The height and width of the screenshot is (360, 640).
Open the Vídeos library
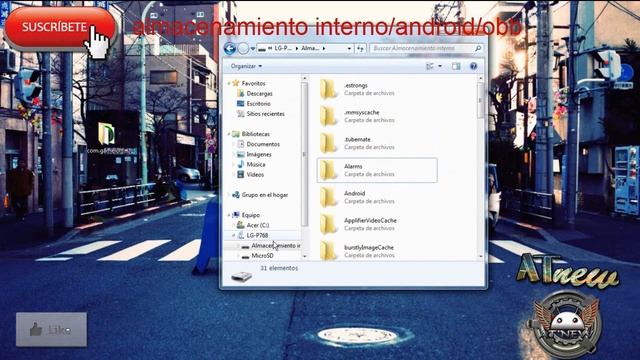(255, 175)
